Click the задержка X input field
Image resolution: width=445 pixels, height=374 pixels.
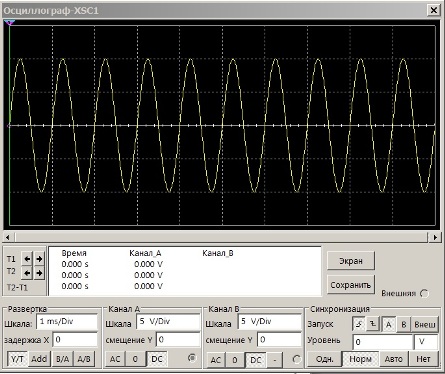point(75,340)
